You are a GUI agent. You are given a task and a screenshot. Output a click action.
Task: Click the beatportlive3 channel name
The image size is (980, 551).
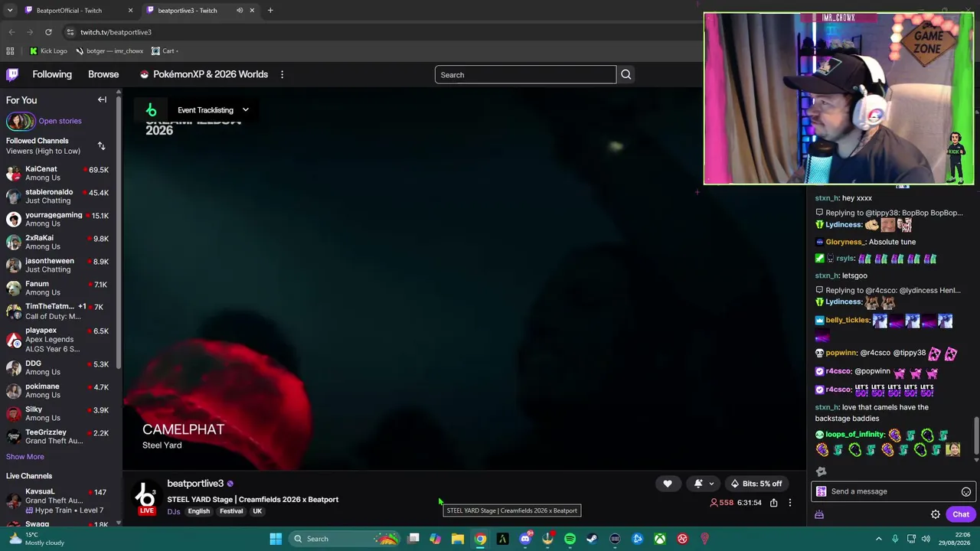click(x=195, y=484)
